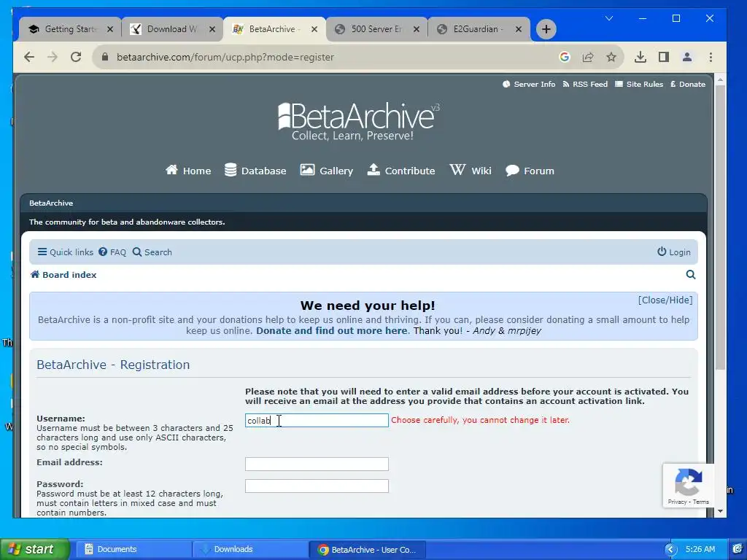Open the FAQ page
747x560 pixels.
click(x=112, y=252)
